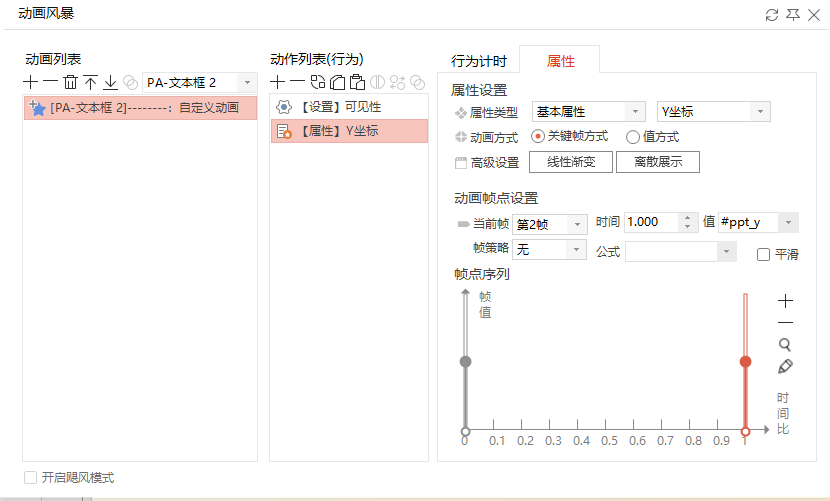Remove animation with minus icon in animation list
Screen dimensions: 830x501
point(50,82)
